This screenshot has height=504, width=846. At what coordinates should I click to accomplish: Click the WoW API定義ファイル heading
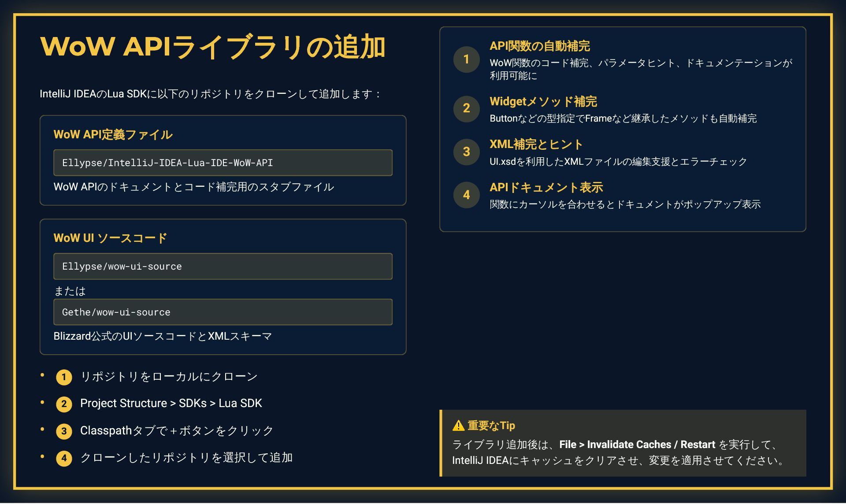click(x=113, y=134)
